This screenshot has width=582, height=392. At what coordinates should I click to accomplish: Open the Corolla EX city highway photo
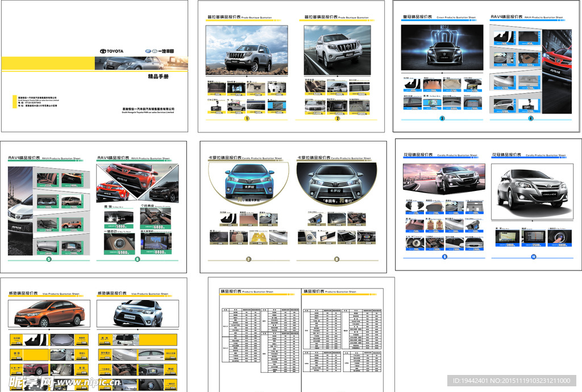pyautogui.click(x=444, y=179)
